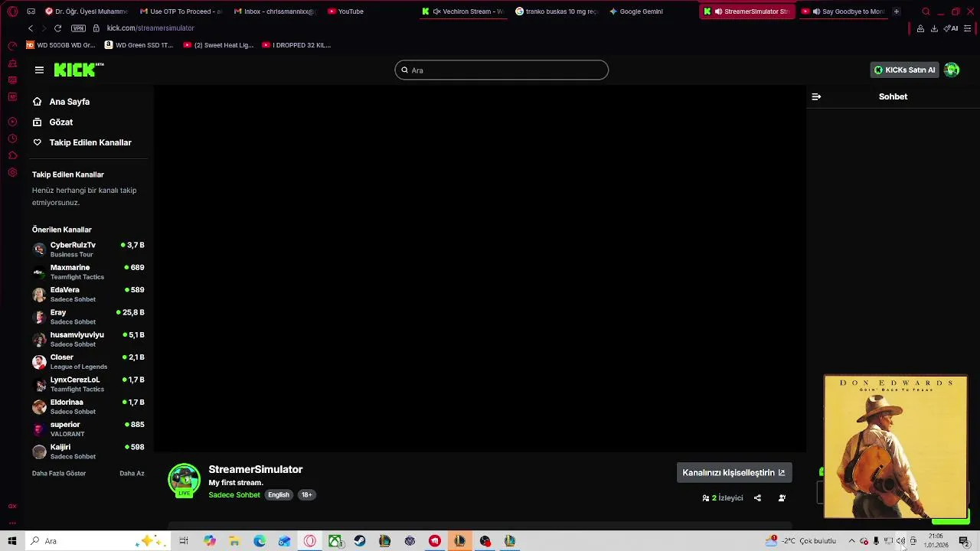Open the Opera GX main menu
980x551 pixels.
tap(12, 11)
